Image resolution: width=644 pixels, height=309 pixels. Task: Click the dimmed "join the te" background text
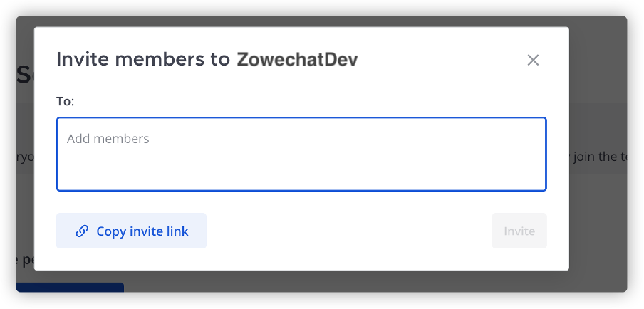(597, 157)
